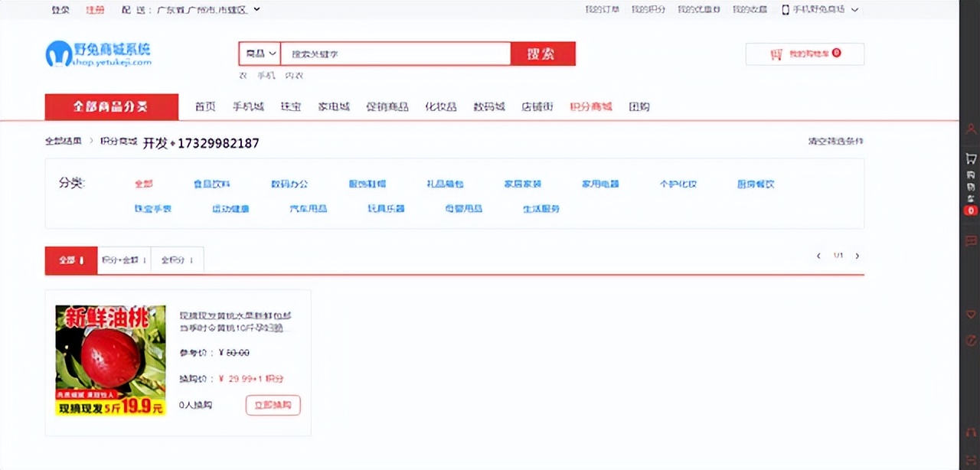The height and width of the screenshot is (470, 980).
Task: Switch to the 积分商城 navigation tab
Action: pos(591,106)
